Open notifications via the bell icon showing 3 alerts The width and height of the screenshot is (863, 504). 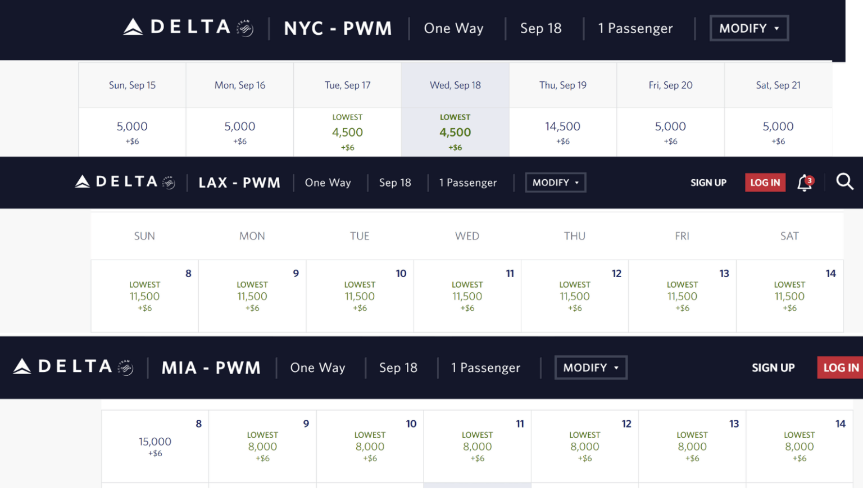[805, 182]
